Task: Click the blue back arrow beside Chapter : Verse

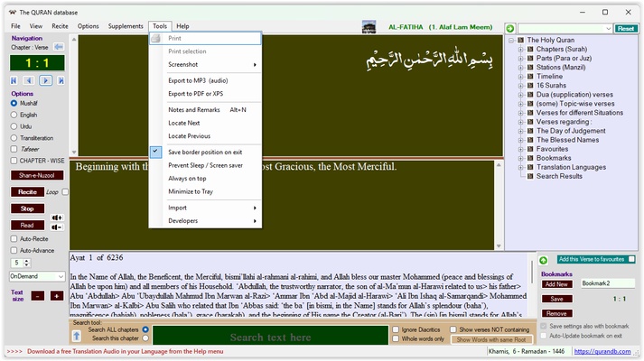Action: 59,47
